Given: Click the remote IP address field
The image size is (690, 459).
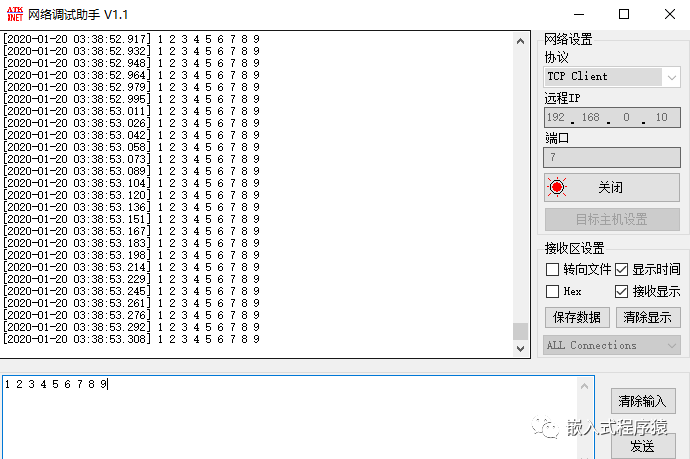Looking at the screenshot, I should 612,118.
